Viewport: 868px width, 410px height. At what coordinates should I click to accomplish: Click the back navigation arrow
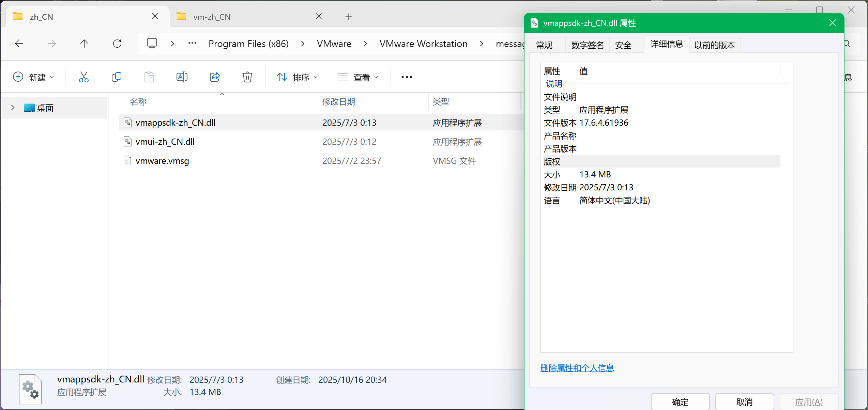pyautogui.click(x=19, y=43)
